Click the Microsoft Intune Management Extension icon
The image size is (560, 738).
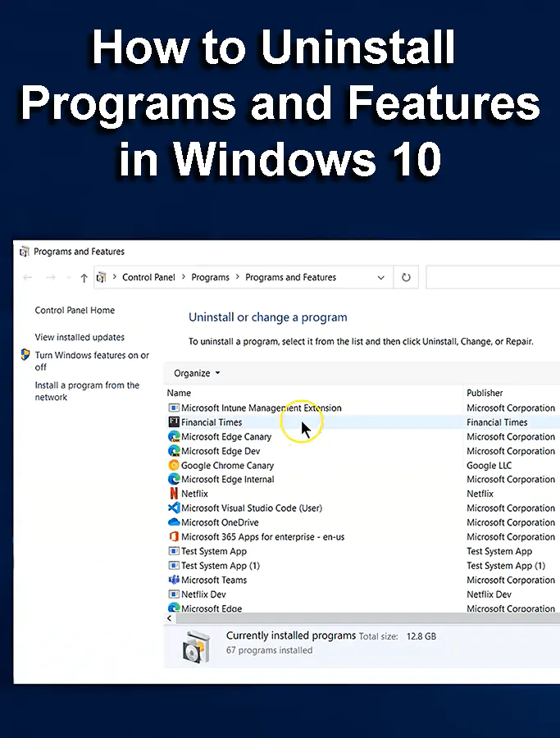pos(174,408)
